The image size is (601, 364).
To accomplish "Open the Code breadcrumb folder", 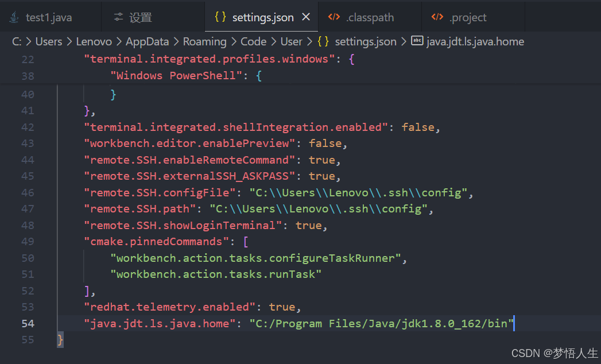I will coord(253,41).
